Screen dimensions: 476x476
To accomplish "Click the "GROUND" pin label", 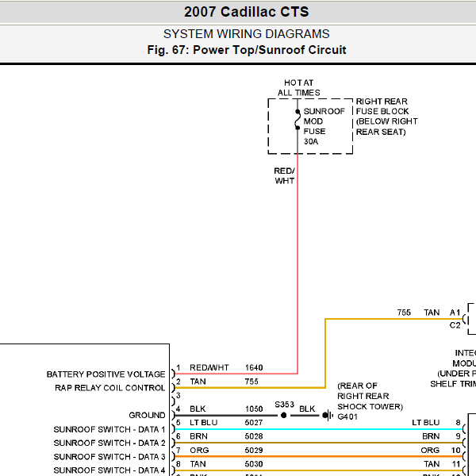I will [x=147, y=415].
